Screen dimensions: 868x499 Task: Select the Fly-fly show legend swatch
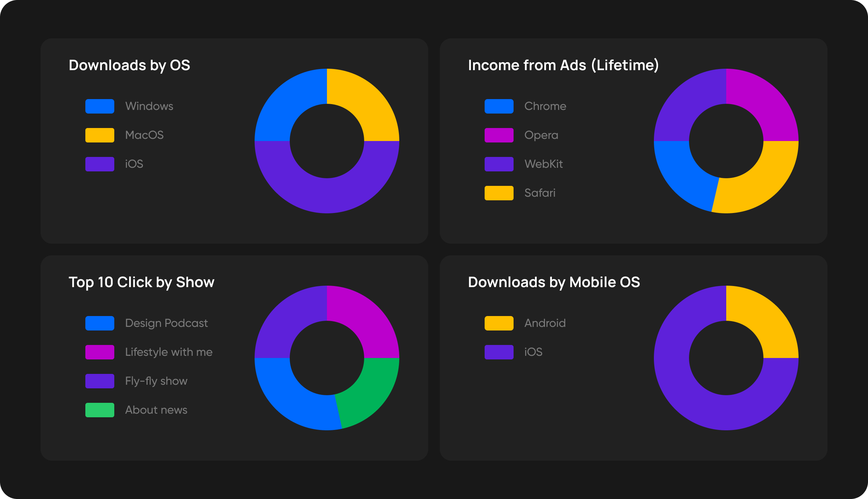pos(99,380)
